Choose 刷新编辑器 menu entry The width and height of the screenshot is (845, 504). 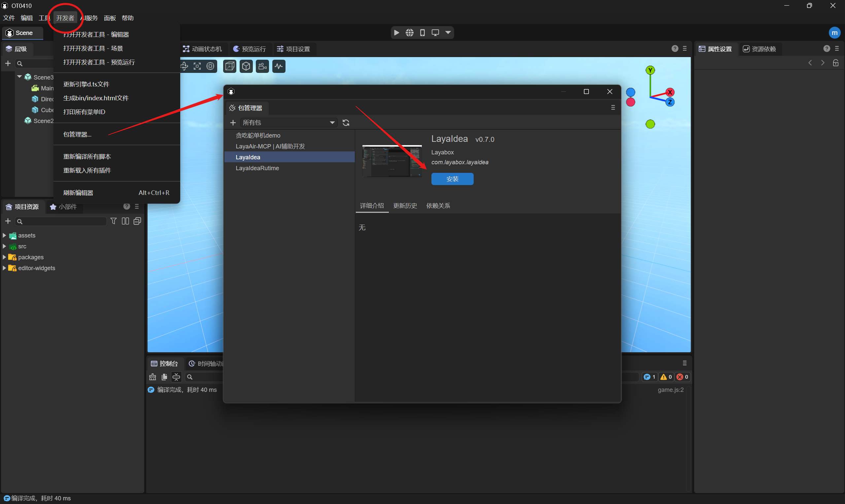click(117, 193)
